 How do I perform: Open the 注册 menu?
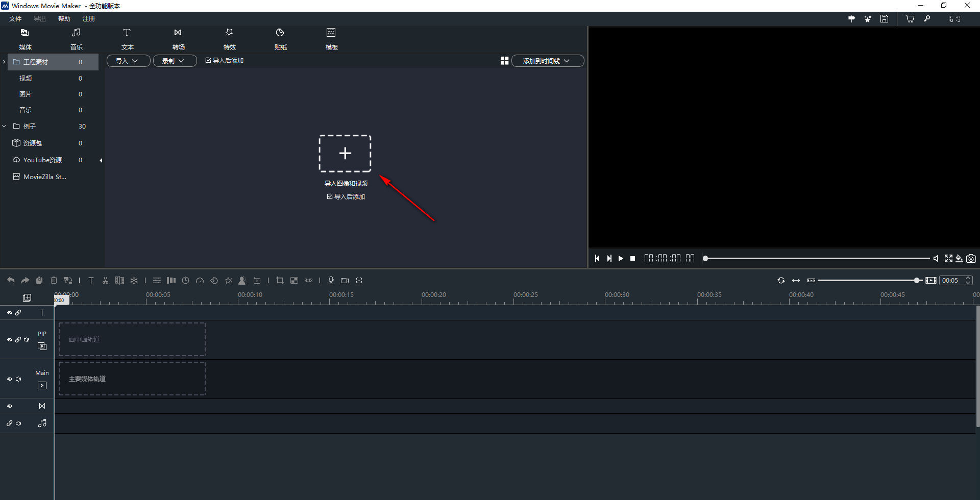point(89,19)
